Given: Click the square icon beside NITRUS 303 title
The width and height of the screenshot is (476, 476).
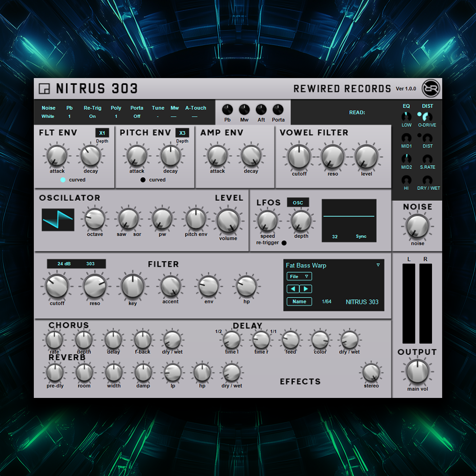Looking at the screenshot, I should [x=44, y=89].
